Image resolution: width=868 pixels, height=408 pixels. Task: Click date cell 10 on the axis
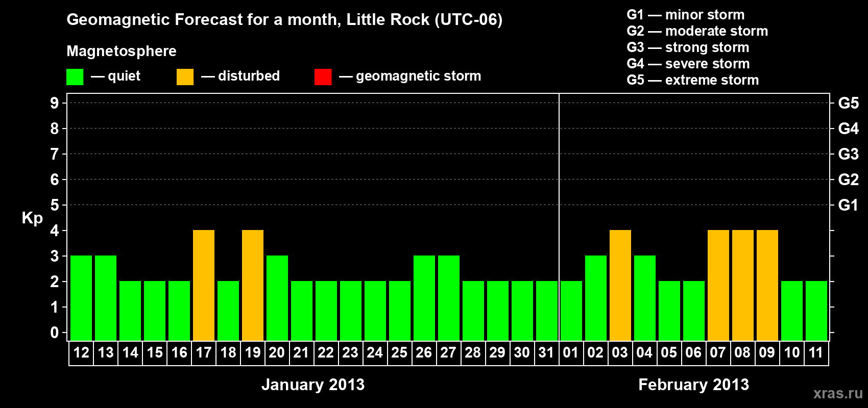[792, 353]
